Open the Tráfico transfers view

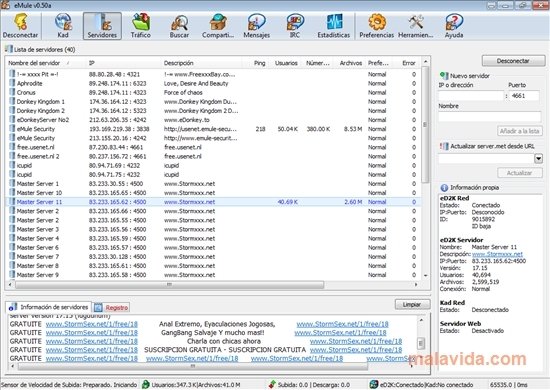tap(141, 26)
